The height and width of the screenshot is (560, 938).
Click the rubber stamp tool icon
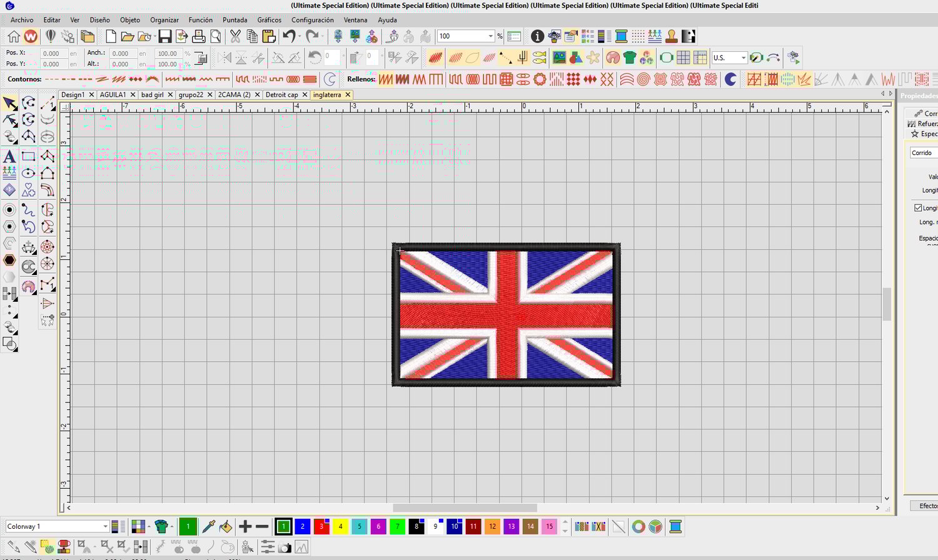click(672, 36)
